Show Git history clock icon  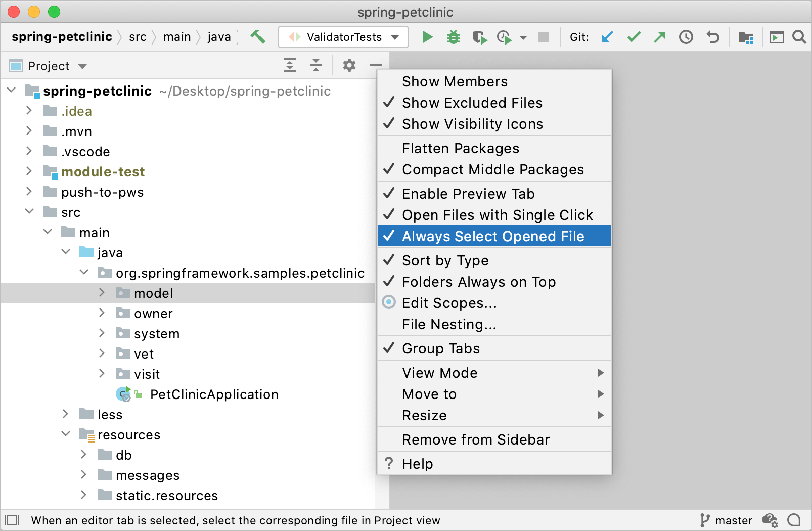[x=686, y=37]
